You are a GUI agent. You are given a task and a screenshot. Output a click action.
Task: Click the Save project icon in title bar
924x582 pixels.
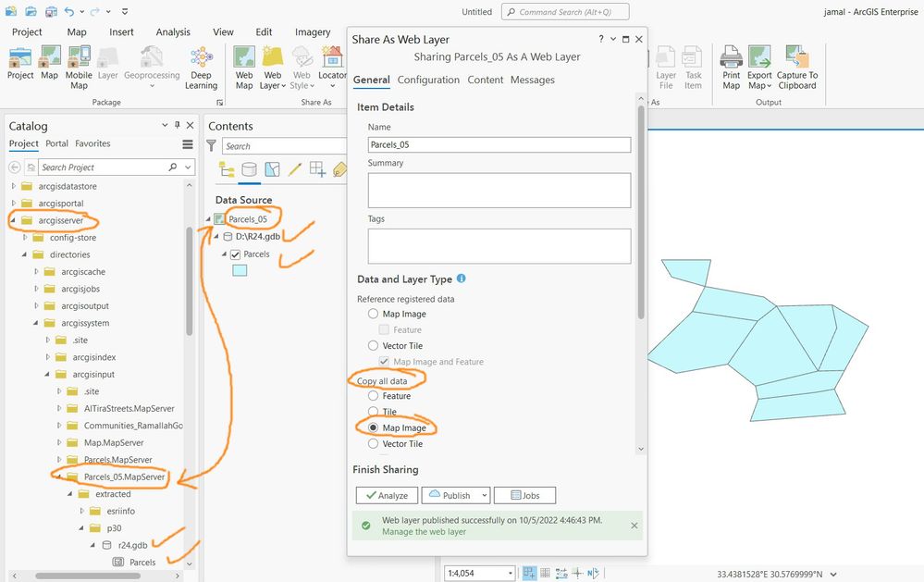51,12
